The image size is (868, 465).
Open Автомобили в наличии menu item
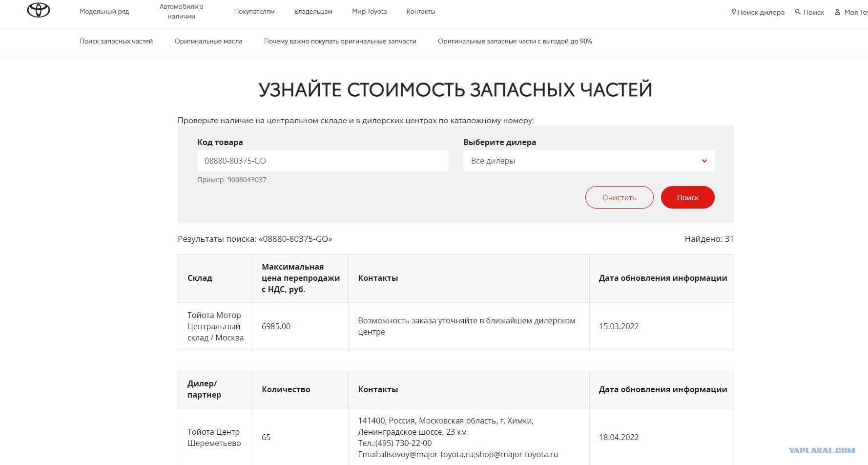pyautogui.click(x=182, y=11)
